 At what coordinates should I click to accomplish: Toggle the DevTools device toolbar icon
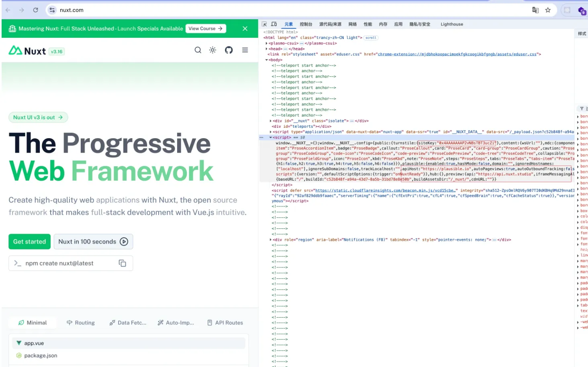(274, 24)
